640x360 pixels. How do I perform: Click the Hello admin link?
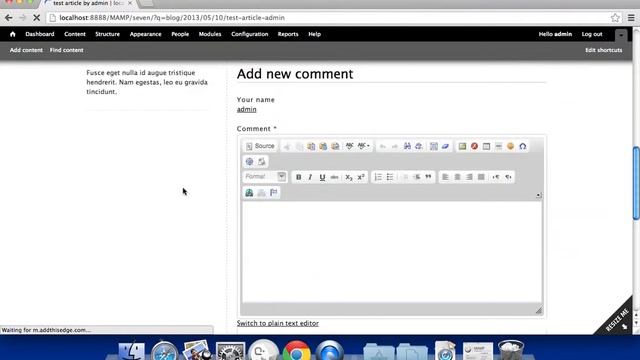[555, 34]
